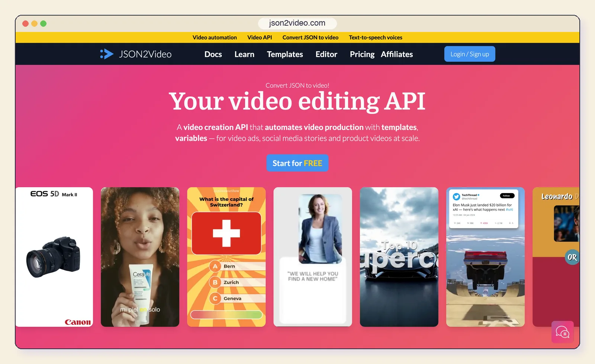Open the Templates page

(285, 54)
